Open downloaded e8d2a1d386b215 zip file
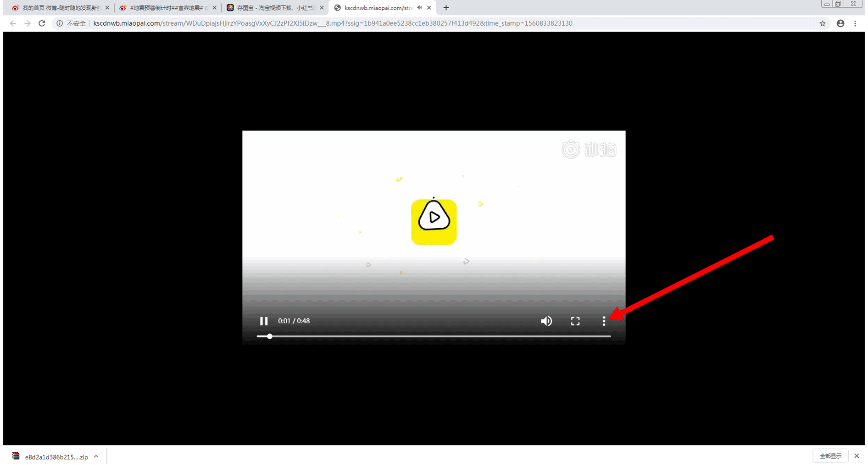This screenshot has width=868, height=467. coord(55,457)
